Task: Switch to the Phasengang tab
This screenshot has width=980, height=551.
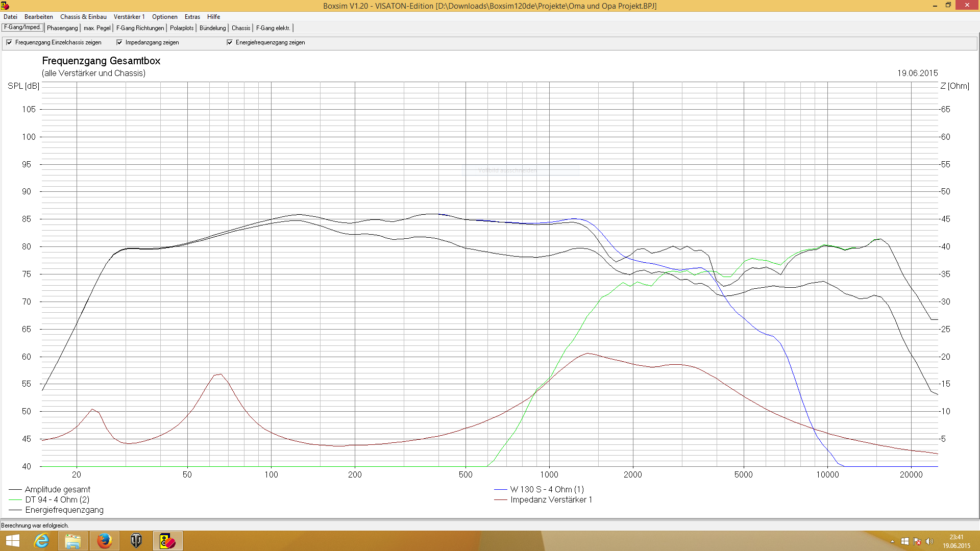Action: pos(62,28)
